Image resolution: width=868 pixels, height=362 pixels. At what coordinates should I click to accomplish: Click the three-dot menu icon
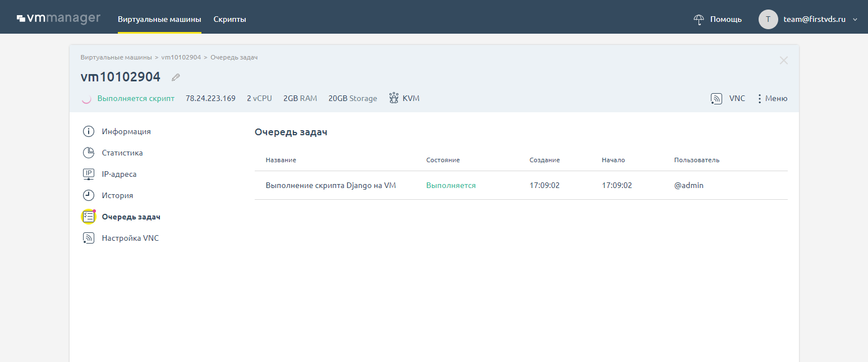[x=760, y=99]
